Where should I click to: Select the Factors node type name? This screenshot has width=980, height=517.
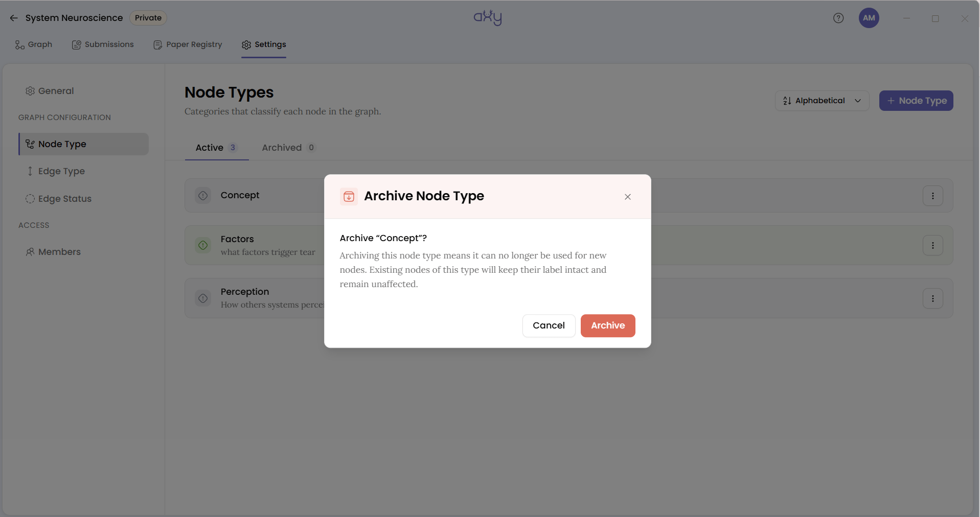click(237, 239)
